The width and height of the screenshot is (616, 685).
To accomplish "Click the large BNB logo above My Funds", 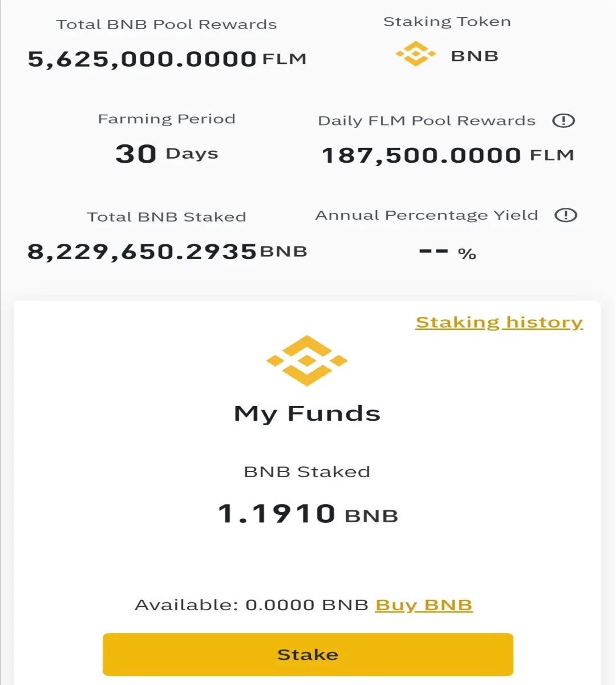I will pos(307,361).
